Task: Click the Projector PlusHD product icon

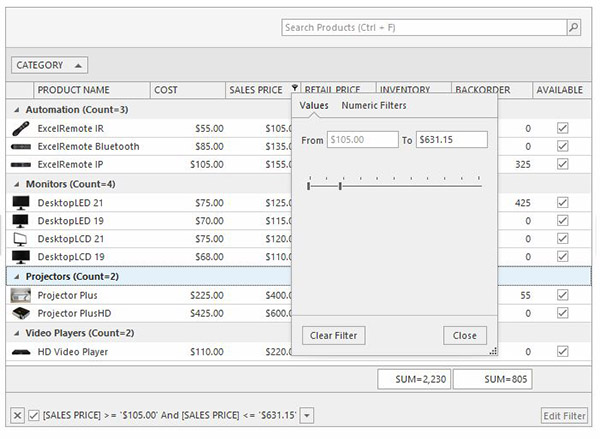Action: coord(20,314)
